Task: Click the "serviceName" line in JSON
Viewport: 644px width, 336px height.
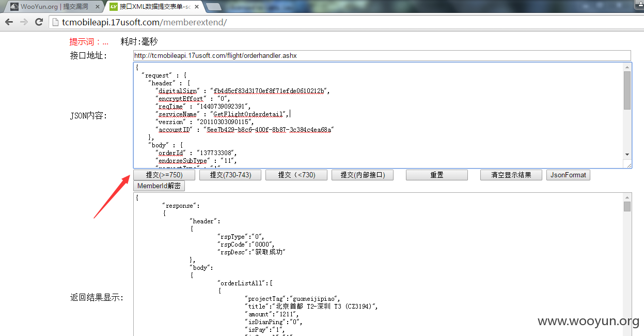Action: [223, 114]
